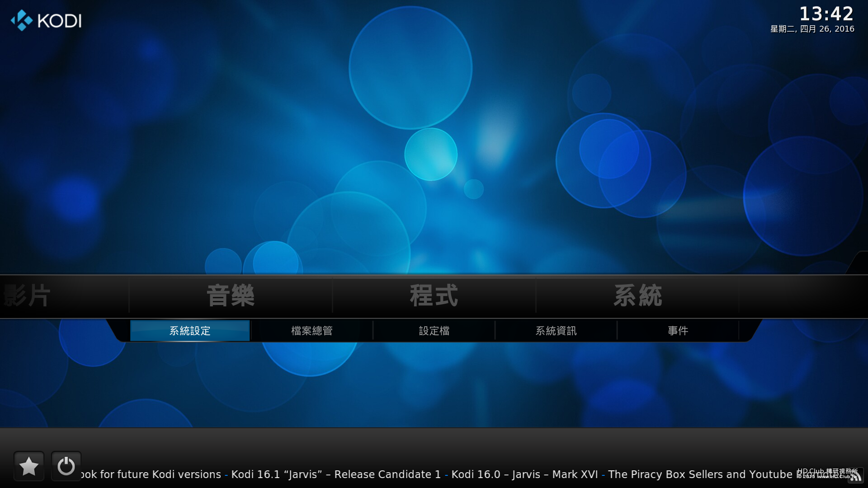Click RSS headline Kodi 16.1 “Jarvis” – Release Candidate 1

[x=336, y=474]
